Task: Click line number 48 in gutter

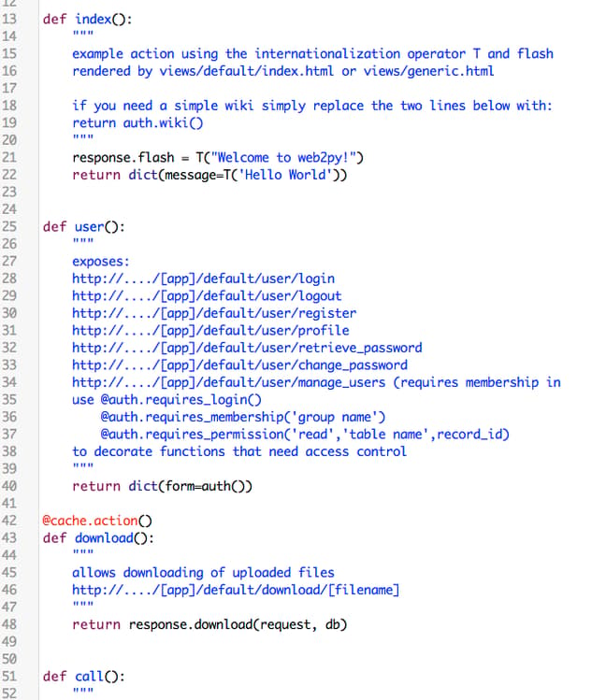Action: pyautogui.click(x=9, y=624)
